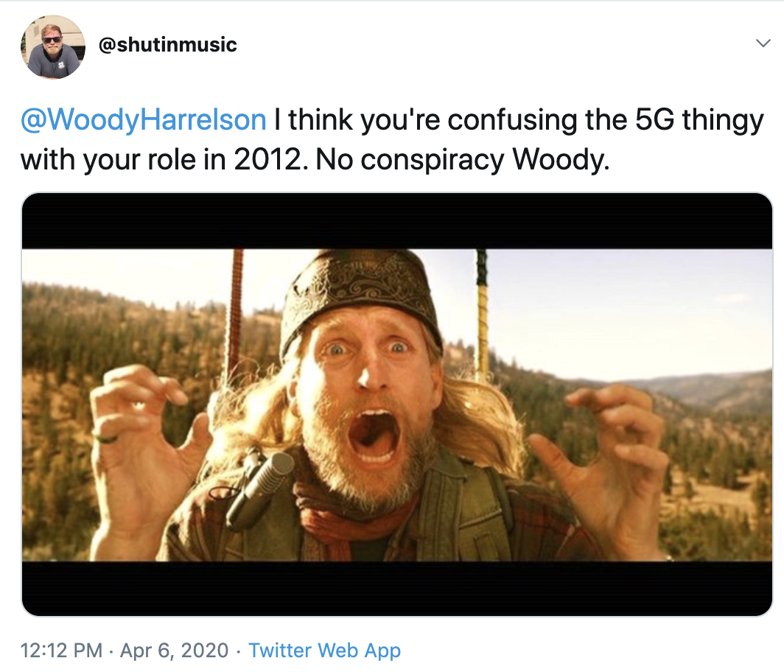Click the top black letterbox bar of the image

coord(398,221)
